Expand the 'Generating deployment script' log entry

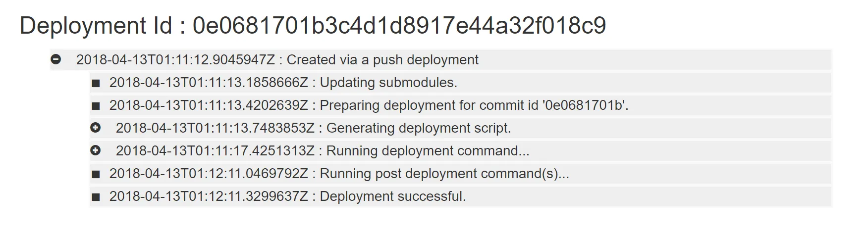pos(96,128)
